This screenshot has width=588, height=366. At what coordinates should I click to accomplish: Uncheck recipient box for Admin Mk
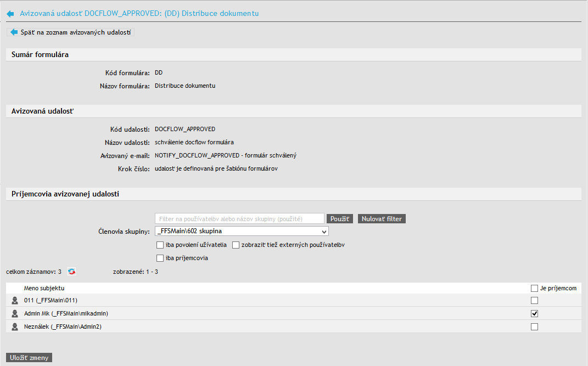point(535,314)
